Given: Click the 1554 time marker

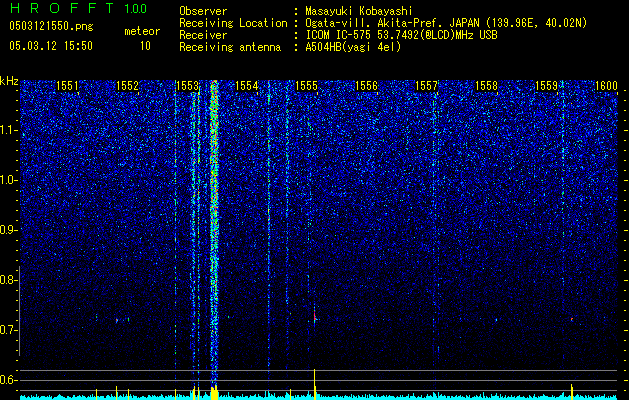Looking at the screenshot, I should [246, 85].
